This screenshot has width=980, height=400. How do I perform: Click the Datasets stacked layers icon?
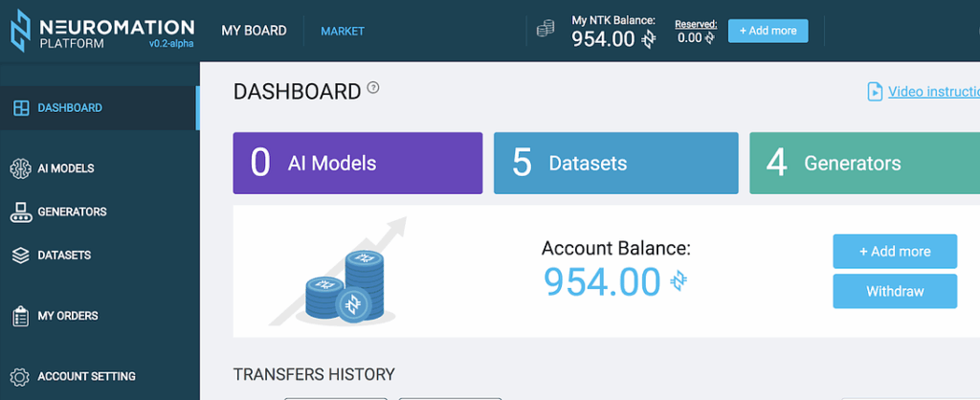click(20, 256)
